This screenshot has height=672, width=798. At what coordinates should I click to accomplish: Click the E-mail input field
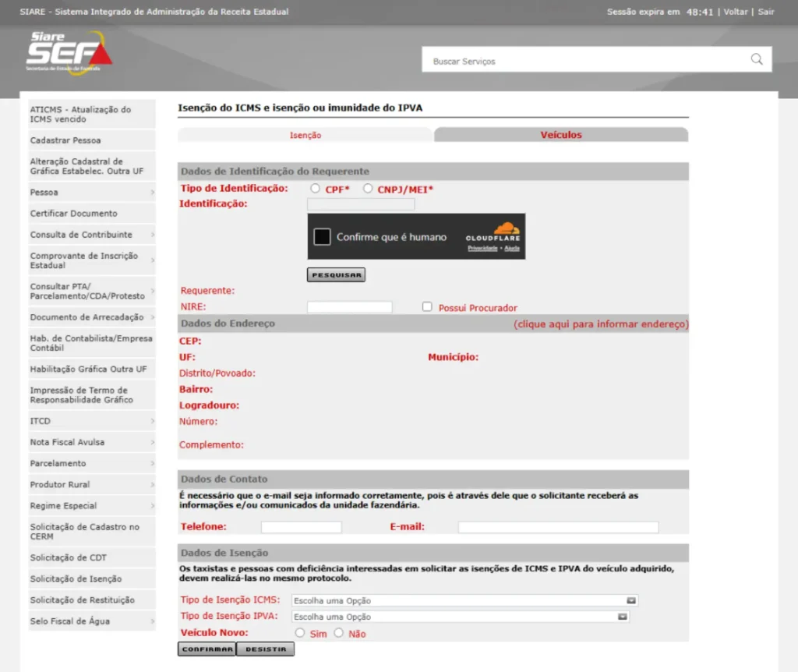coord(558,527)
